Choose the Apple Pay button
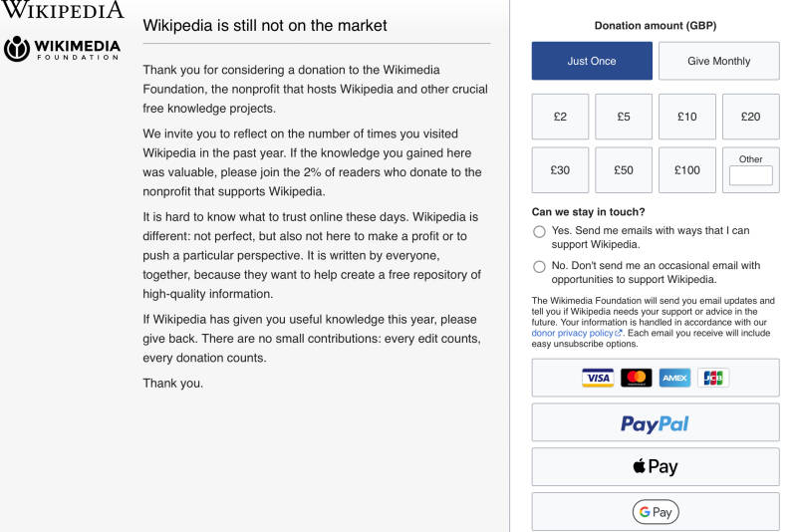The height and width of the screenshot is (532, 797). click(655, 466)
